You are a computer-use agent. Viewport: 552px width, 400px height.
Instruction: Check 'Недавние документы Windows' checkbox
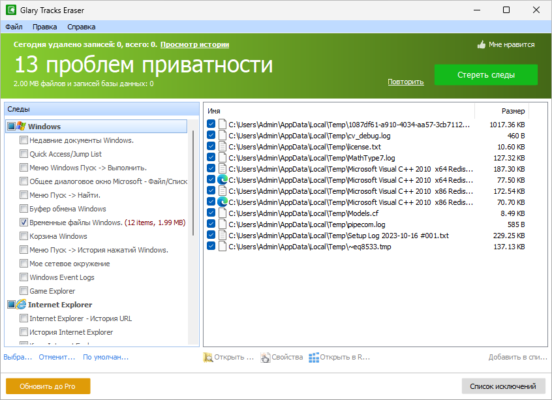[x=24, y=140]
